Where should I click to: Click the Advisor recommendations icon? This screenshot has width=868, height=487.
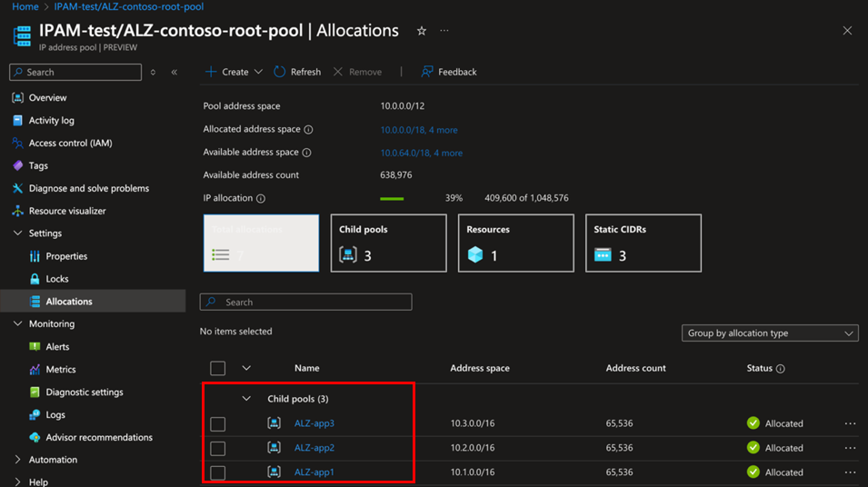(35, 437)
